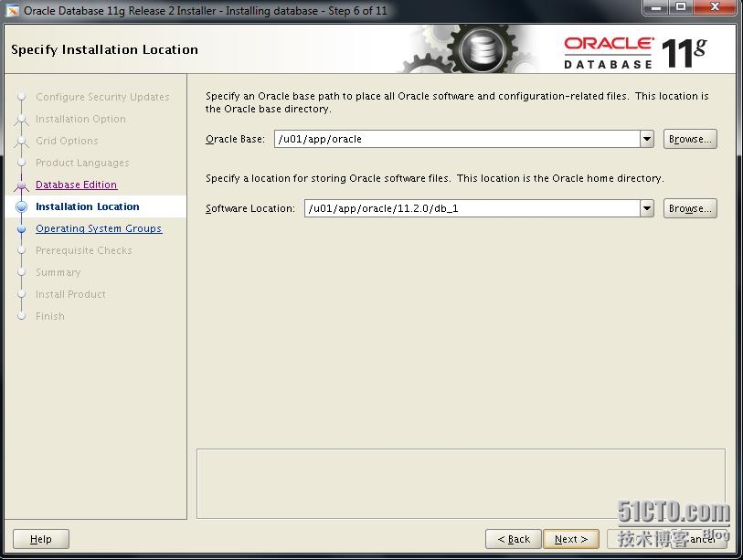The width and height of the screenshot is (743, 560).
Task: Open the Oracle Base dropdown arrow
Action: [647, 139]
